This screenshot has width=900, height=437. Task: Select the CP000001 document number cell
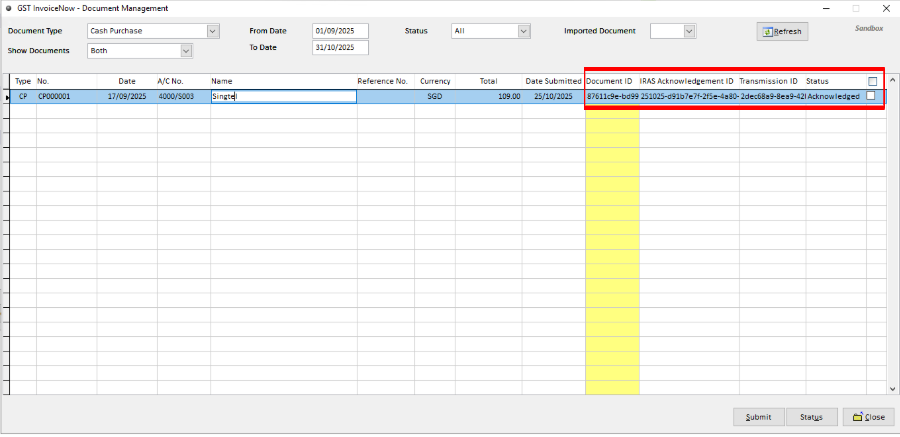click(67, 96)
